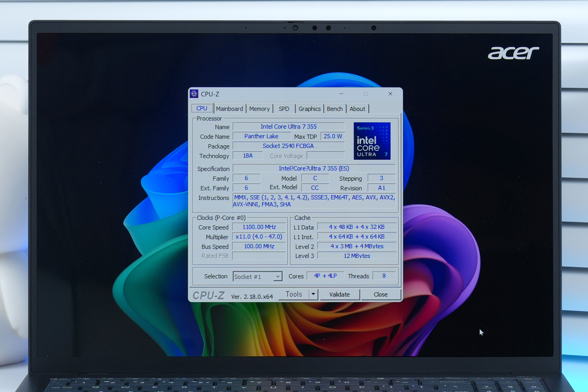Click L1 Data value '4 x 48 KB + 4 x 32 KB'

pyautogui.click(x=357, y=227)
